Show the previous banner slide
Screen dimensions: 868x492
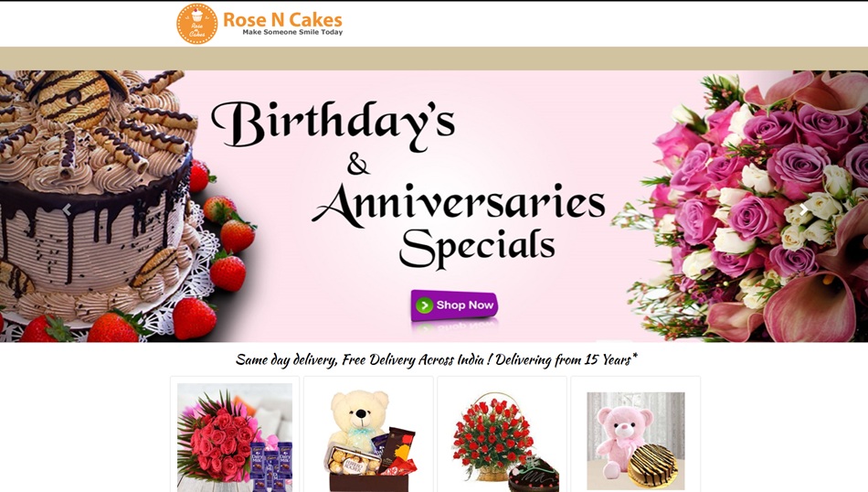coord(67,210)
